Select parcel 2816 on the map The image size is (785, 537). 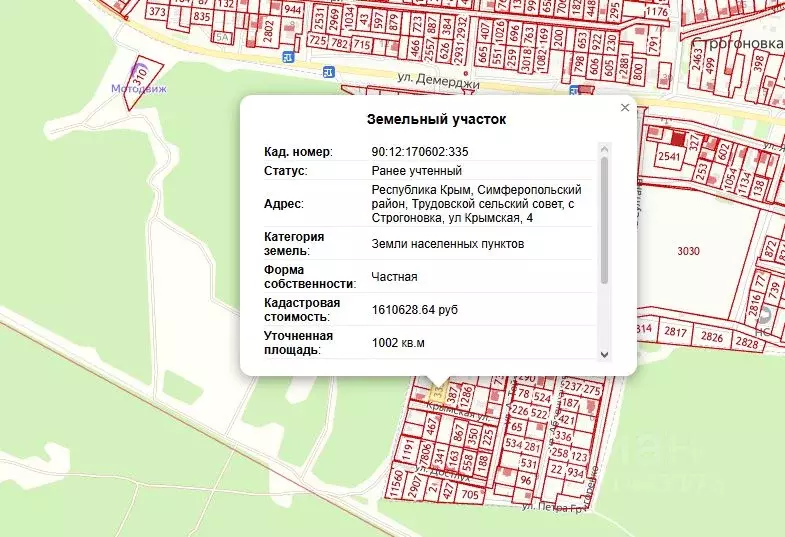tap(755, 304)
